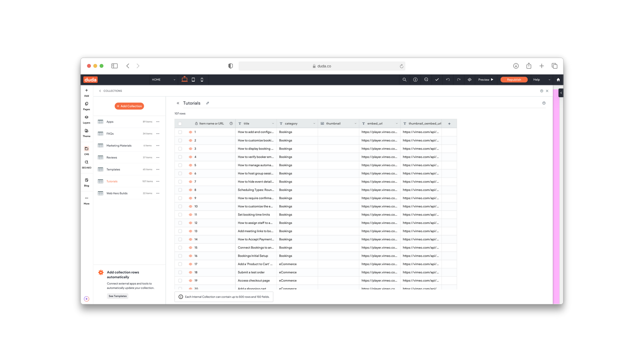
Task: Open the Theme panel icon
Action: tap(87, 131)
